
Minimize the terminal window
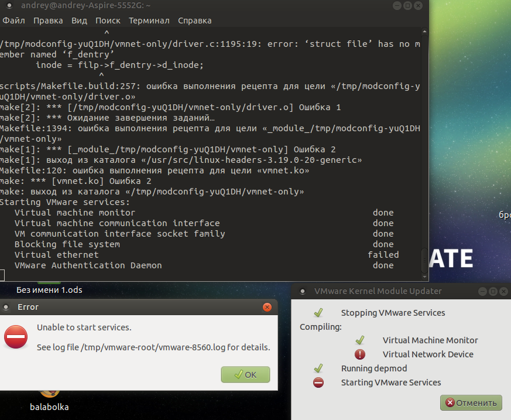[397, 5]
